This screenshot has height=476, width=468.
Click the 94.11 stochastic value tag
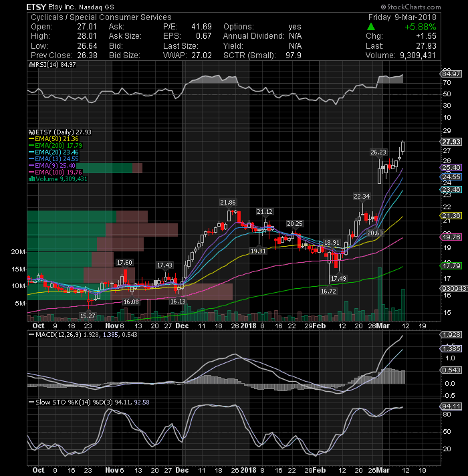point(451,406)
